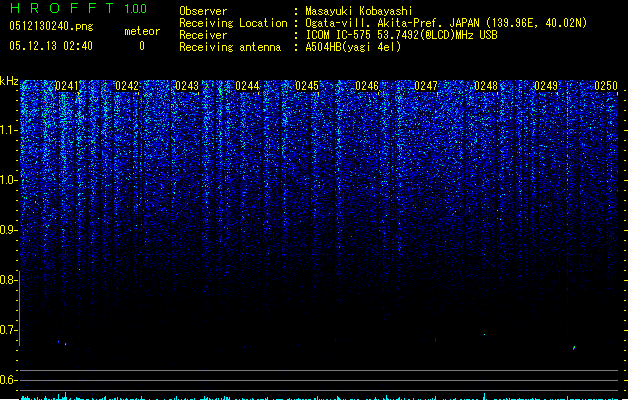Click the Receiving Location label
This screenshot has width=629, height=400.
(233, 23)
